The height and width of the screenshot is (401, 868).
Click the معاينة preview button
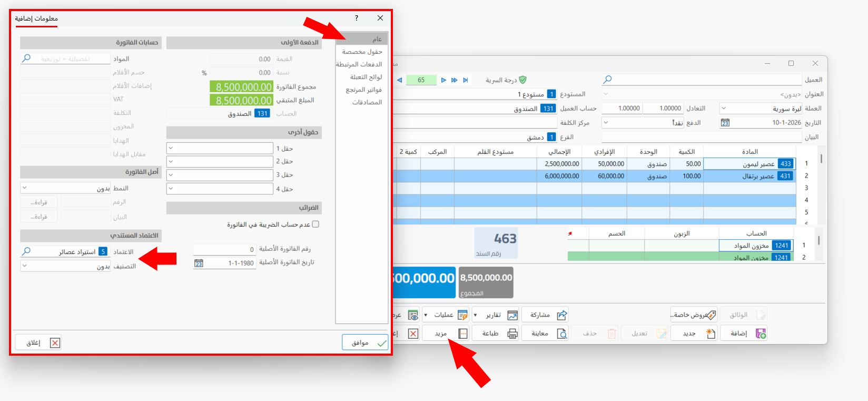pos(545,334)
